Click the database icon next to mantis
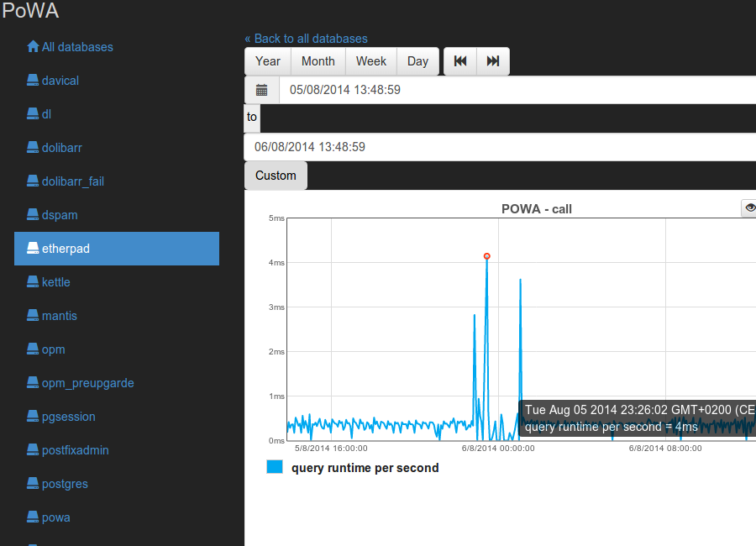 point(33,316)
